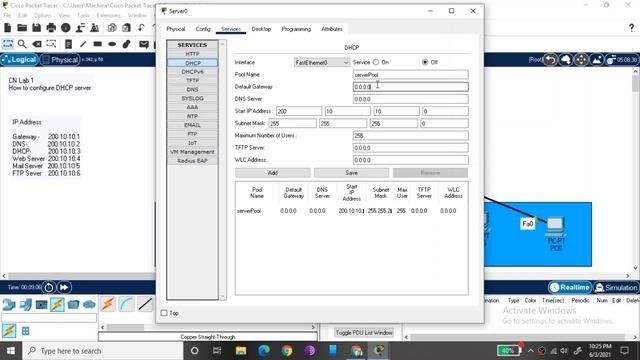Select the serverPool row in the DHCP table
640x360 pixels.
(x=351, y=211)
